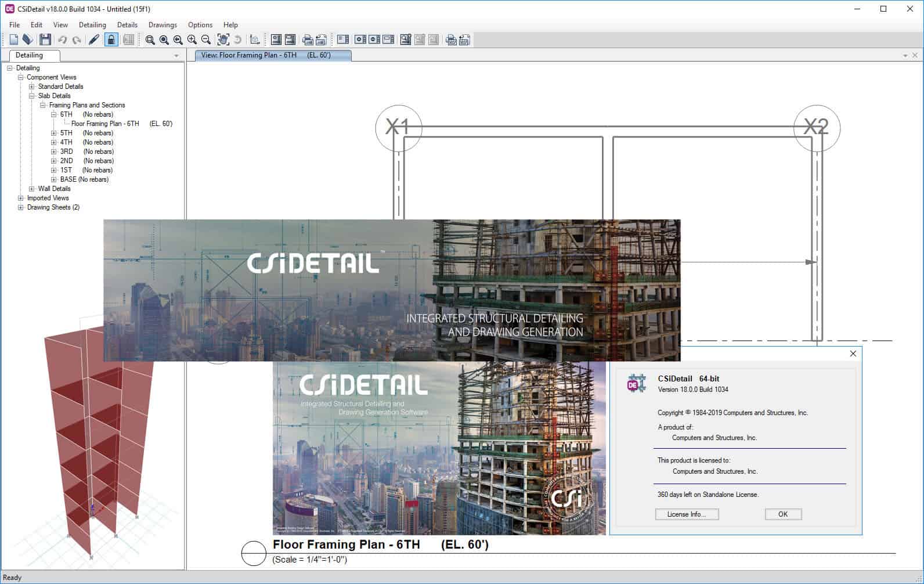Open the view tab list dropdown arrow

pyautogui.click(x=905, y=56)
